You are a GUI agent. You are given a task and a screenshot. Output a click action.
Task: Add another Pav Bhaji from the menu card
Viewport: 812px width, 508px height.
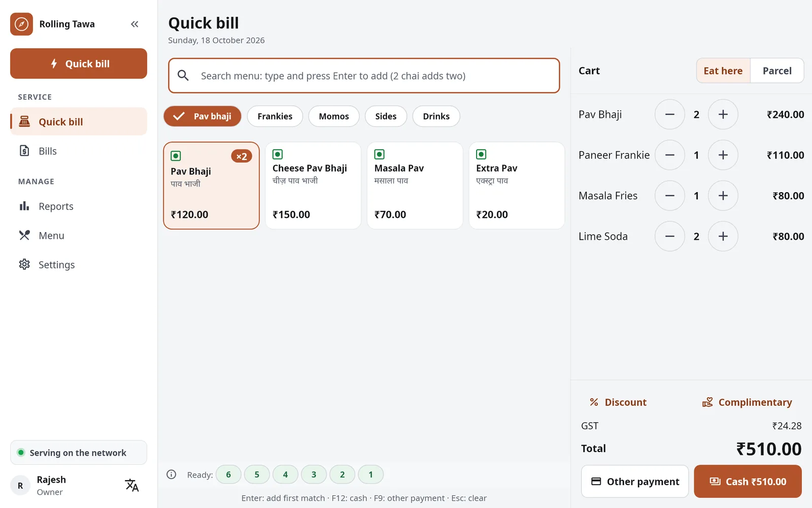[211, 185]
